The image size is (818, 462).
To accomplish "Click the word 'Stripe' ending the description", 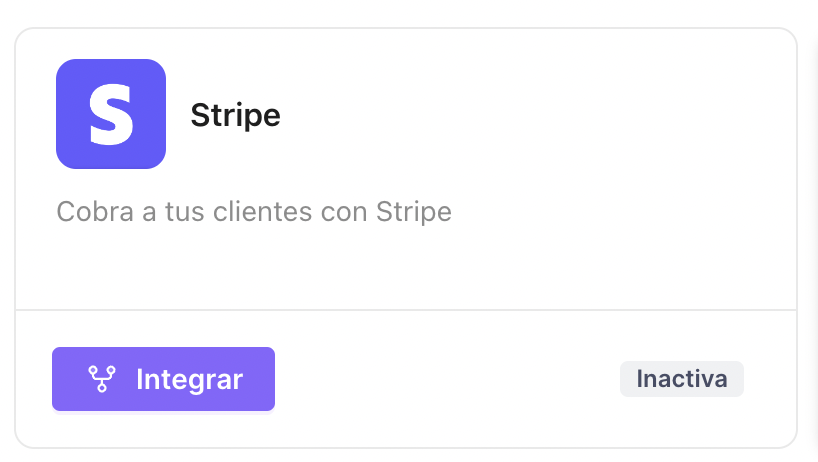I will click(x=414, y=213).
